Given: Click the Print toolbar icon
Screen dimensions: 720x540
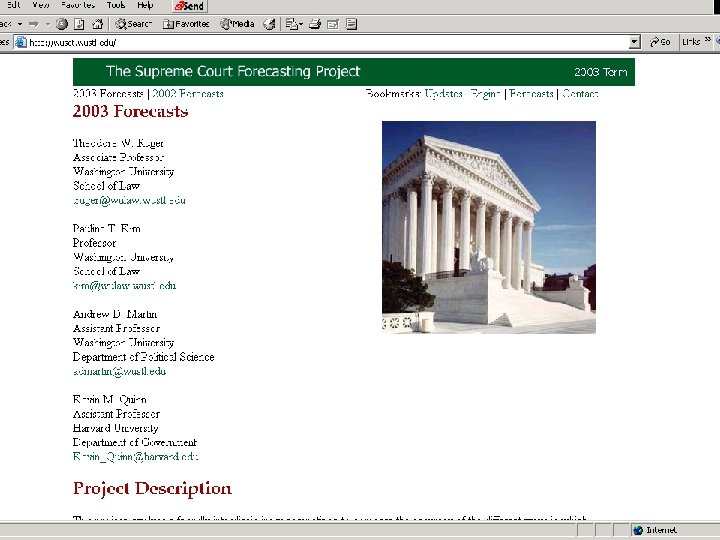Looking at the screenshot, I should point(315,24).
